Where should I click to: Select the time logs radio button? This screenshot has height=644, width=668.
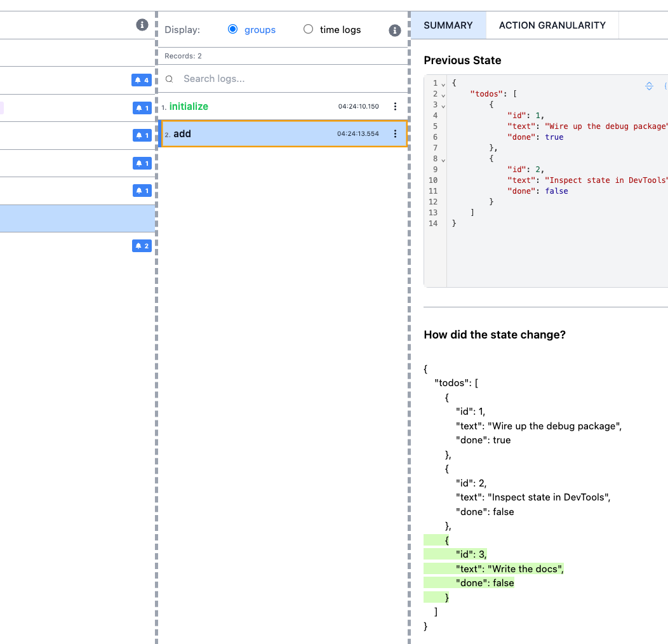308,29
